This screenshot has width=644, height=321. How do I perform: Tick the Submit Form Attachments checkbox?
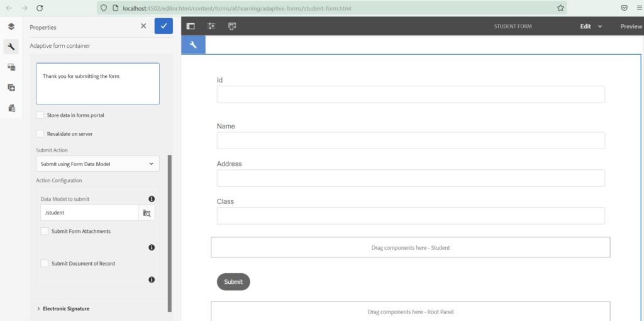pos(45,231)
